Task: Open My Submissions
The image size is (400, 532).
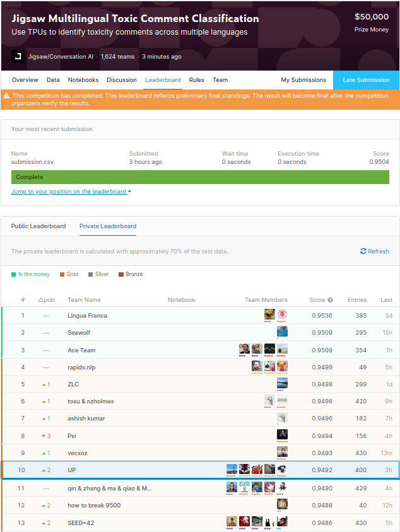Action: click(x=303, y=80)
